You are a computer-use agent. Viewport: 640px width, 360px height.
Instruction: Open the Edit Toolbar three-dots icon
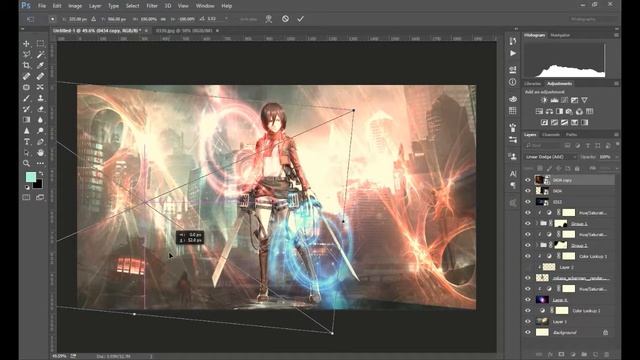point(40,163)
